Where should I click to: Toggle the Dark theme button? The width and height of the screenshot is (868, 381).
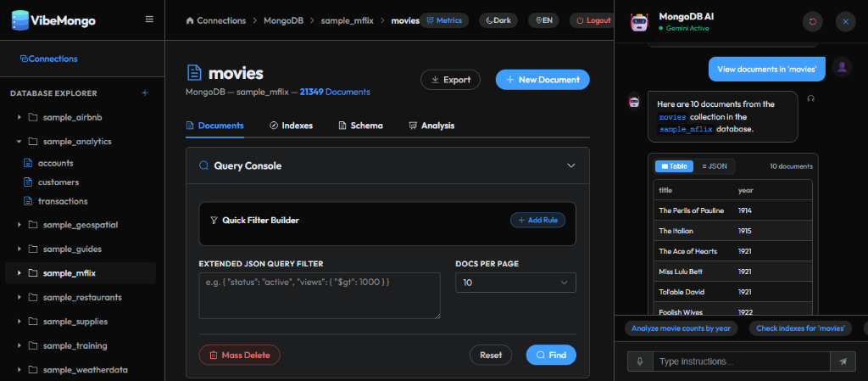coord(498,20)
